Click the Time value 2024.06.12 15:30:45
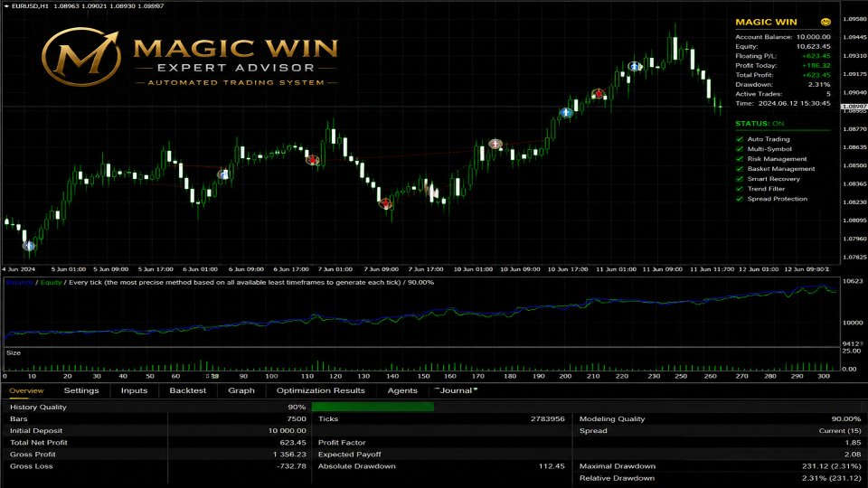The image size is (868, 488). [x=794, y=103]
